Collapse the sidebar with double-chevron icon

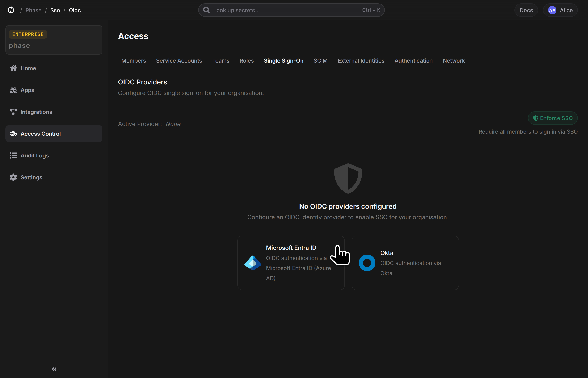click(x=54, y=369)
